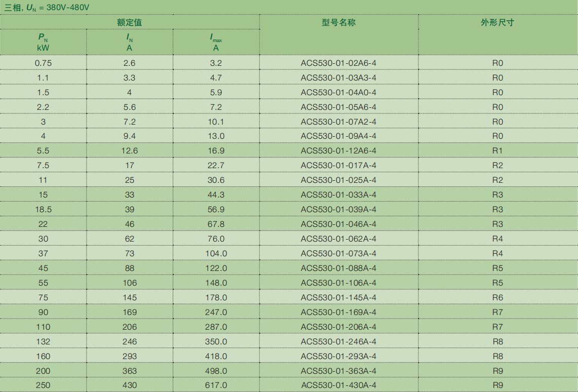Select model cell ACS530-01-145A-4

click(338, 297)
